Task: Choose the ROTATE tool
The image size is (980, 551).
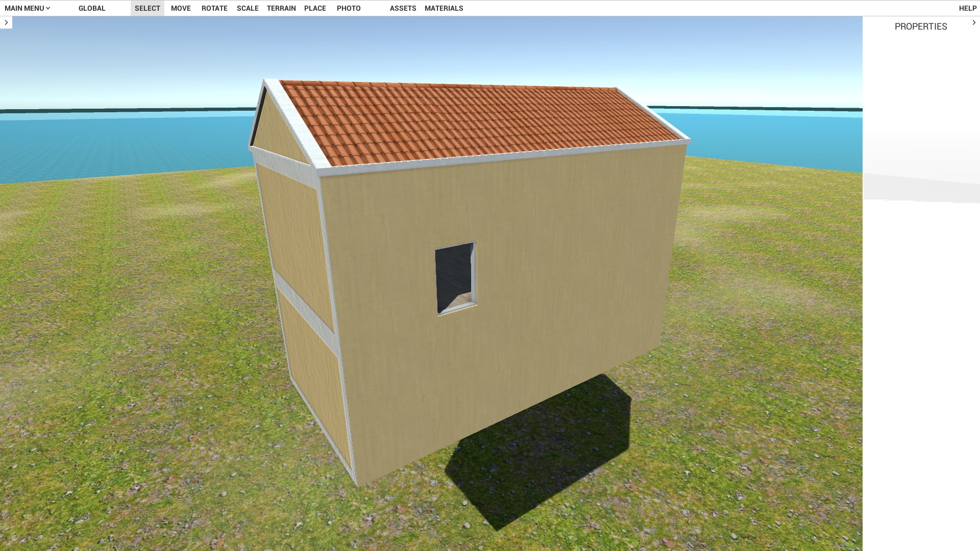Action: [214, 8]
